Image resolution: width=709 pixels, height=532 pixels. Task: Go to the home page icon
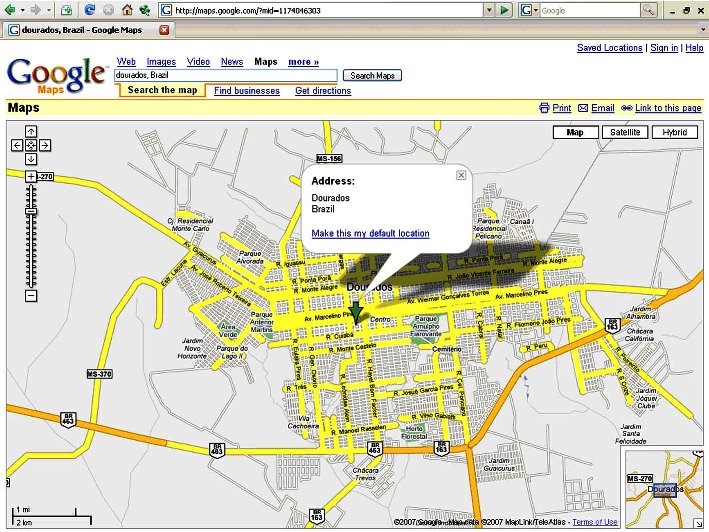[x=128, y=9]
